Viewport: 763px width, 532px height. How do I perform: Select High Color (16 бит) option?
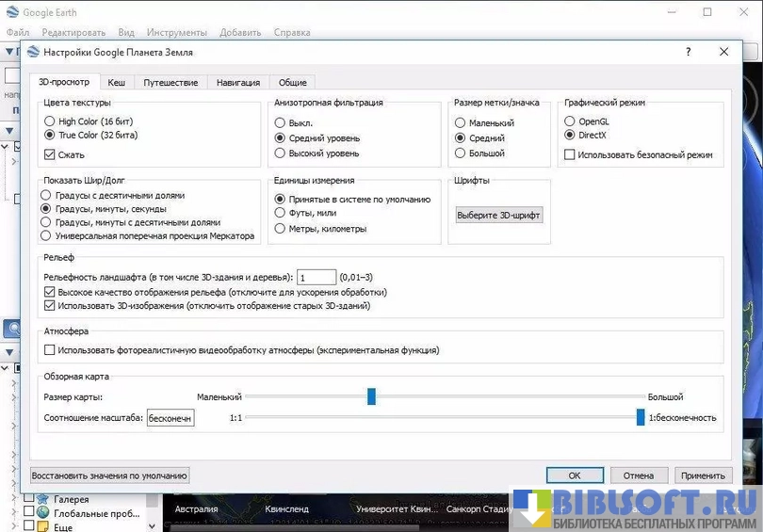(x=50, y=121)
